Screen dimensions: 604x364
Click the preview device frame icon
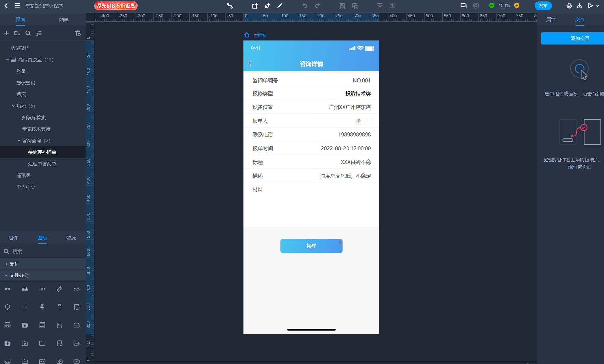463,5
